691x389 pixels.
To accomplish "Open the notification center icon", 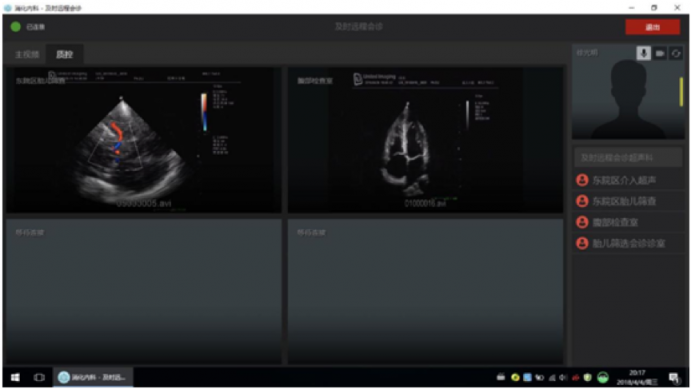I will tap(674, 378).
